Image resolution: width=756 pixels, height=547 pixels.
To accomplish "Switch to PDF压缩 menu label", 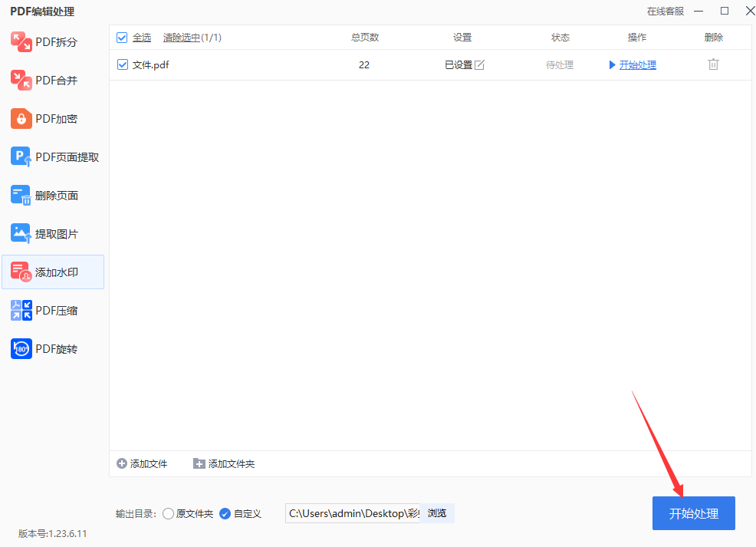I will pyautogui.click(x=57, y=310).
